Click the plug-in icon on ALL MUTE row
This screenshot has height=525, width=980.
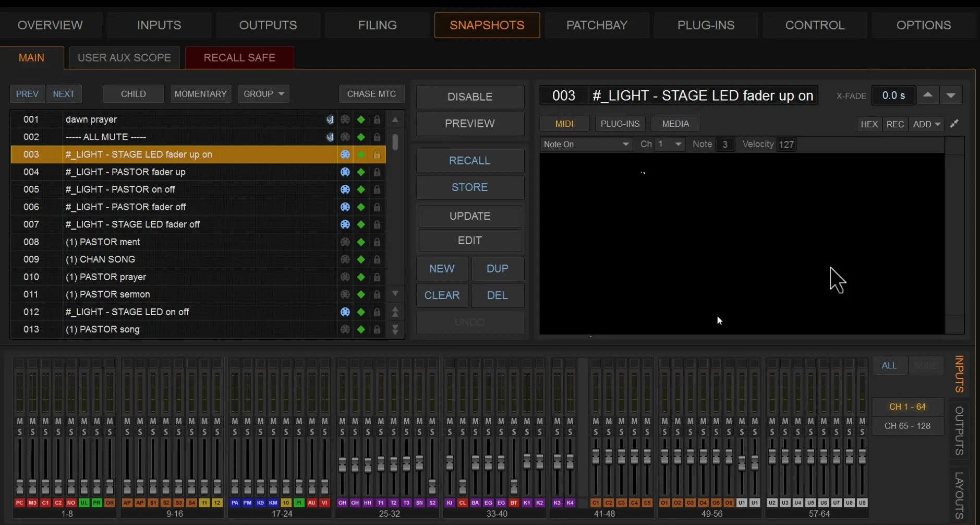coord(330,137)
